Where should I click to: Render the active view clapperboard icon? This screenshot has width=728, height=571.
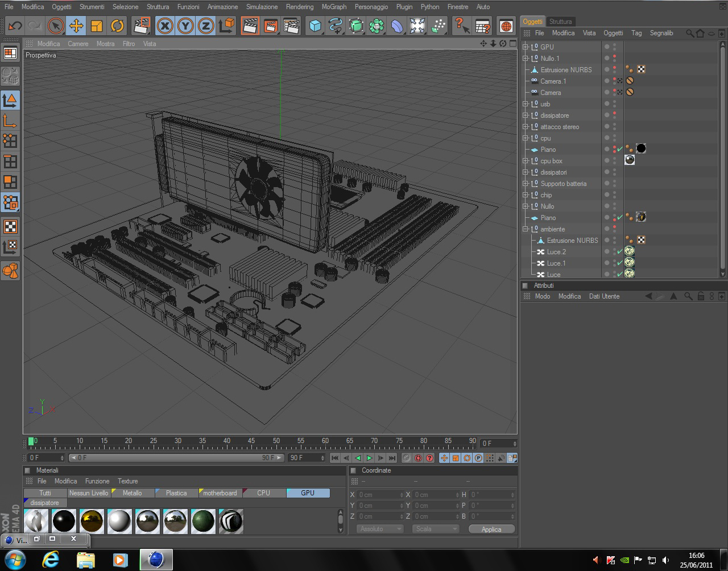click(250, 26)
